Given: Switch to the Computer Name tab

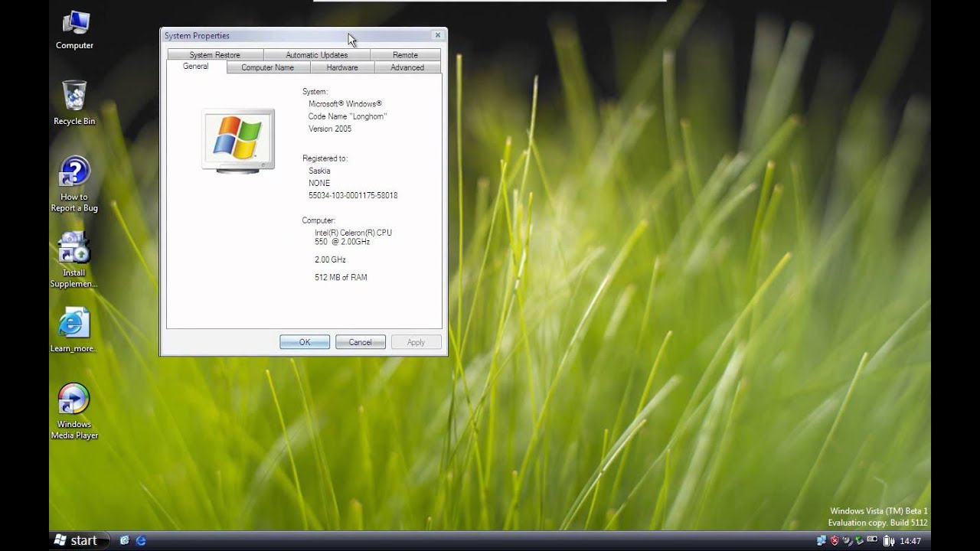Looking at the screenshot, I should pos(268,67).
